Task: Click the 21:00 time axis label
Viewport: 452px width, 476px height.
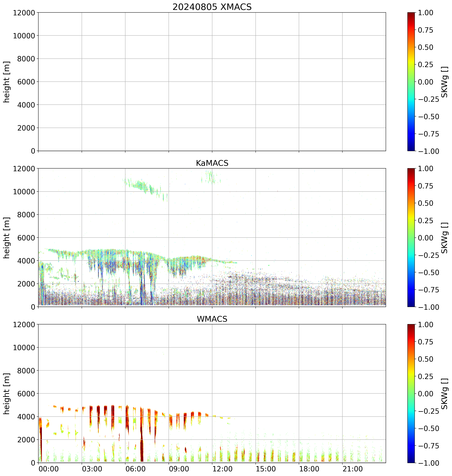Action: pyautogui.click(x=353, y=469)
